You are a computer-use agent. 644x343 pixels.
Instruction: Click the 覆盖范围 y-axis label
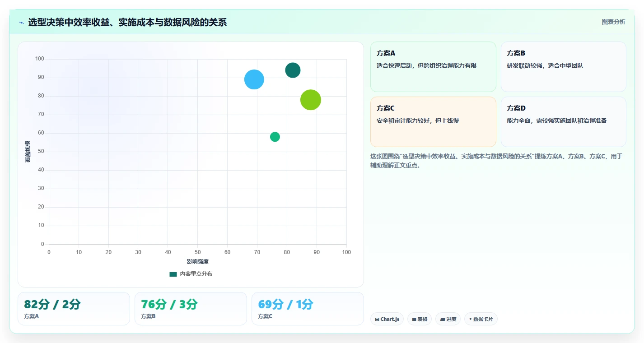pyautogui.click(x=28, y=152)
